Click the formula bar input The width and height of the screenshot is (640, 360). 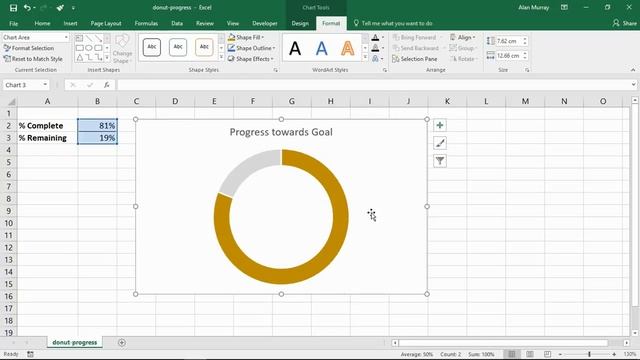point(373,85)
